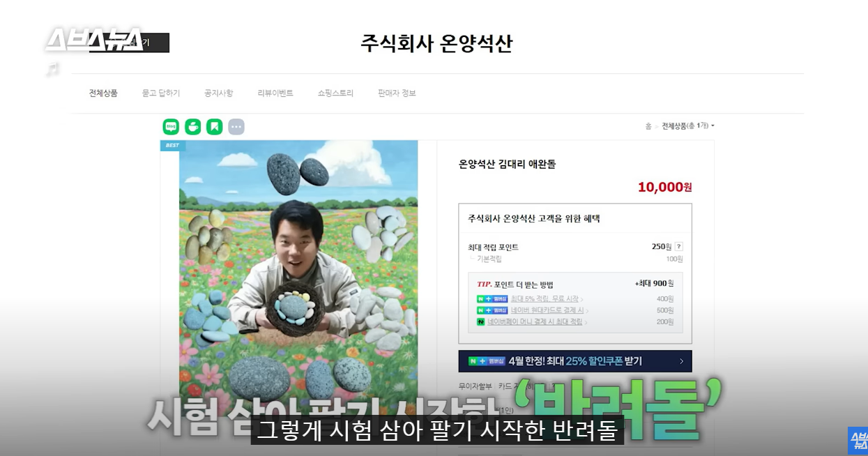Share product via Naver Blog icon
The width and height of the screenshot is (868, 456).
pos(171,127)
